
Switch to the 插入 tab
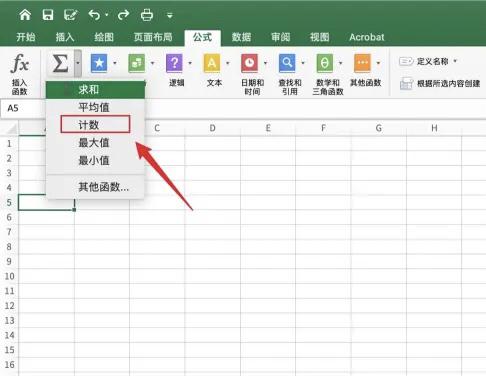[65, 37]
